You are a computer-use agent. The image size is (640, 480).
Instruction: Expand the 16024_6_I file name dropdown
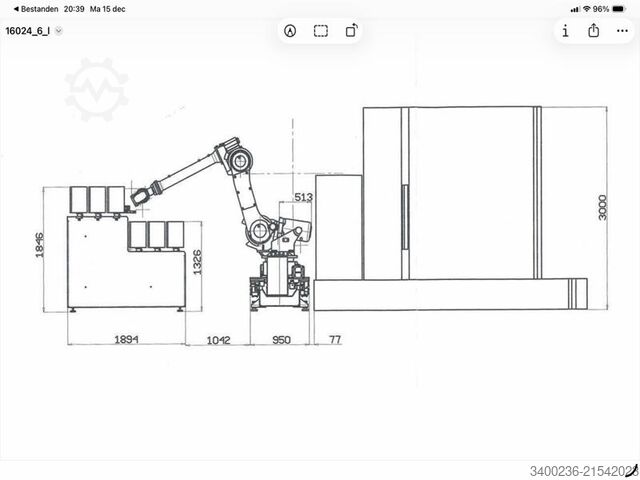59,31
